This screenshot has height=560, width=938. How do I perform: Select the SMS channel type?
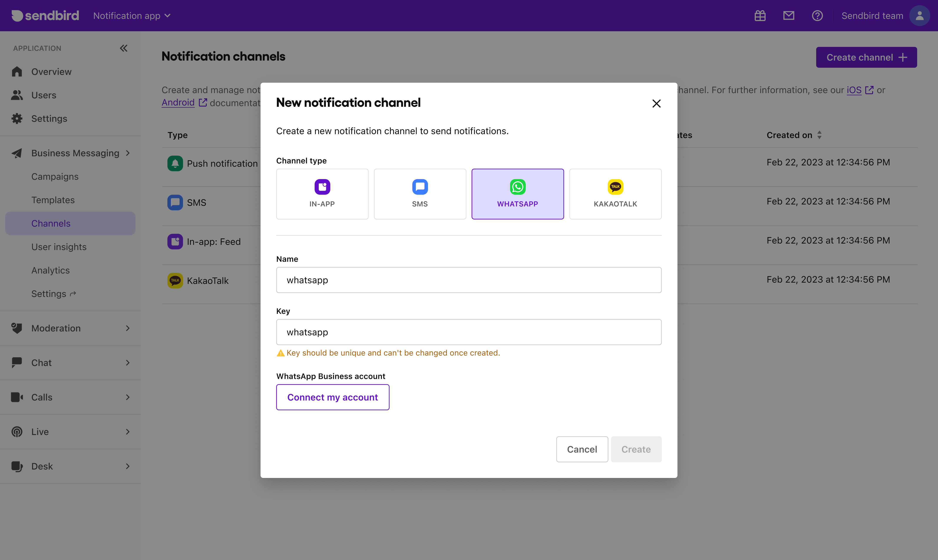click(420, 194)
